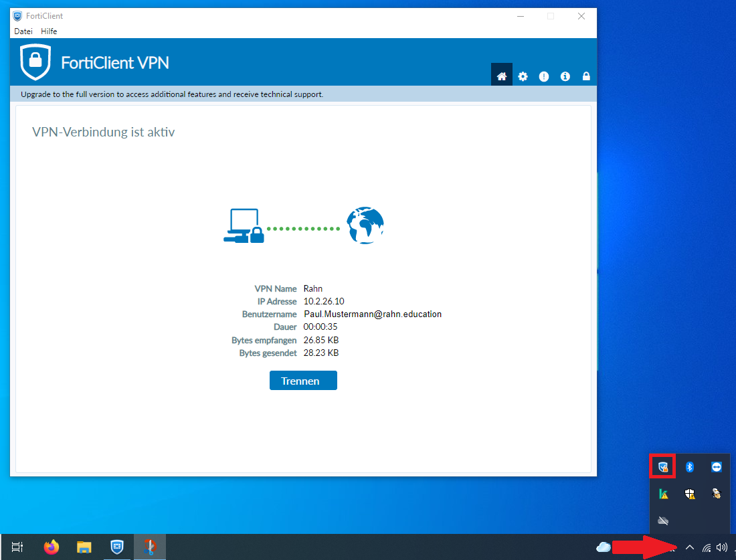This screenshot has height=560, width=736.
Task: Open TeamViewer from the system tray
Action: pyautogui.click(x=716, y=467)
